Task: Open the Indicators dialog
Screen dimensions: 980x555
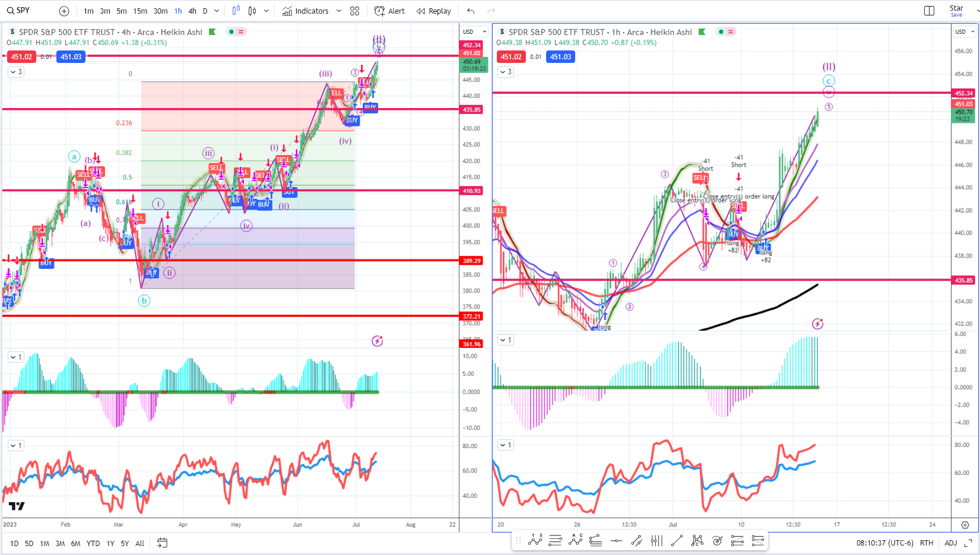Action: click(306, 11)
